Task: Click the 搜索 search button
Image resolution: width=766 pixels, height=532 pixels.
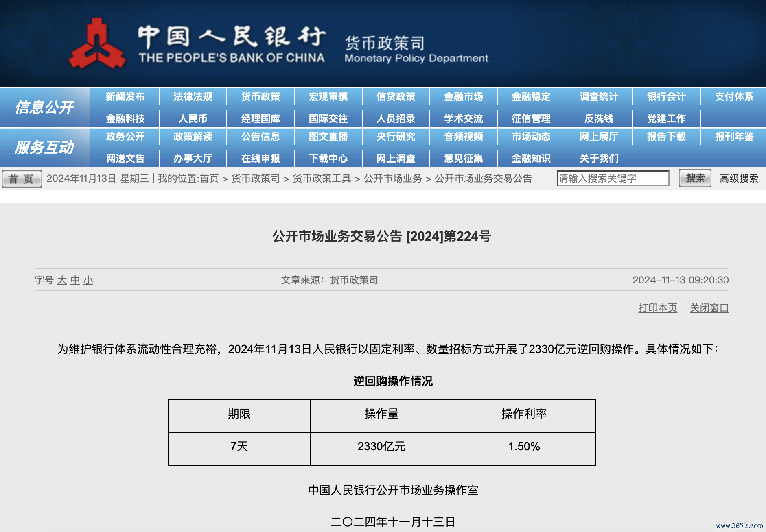Action: (695, 178)
